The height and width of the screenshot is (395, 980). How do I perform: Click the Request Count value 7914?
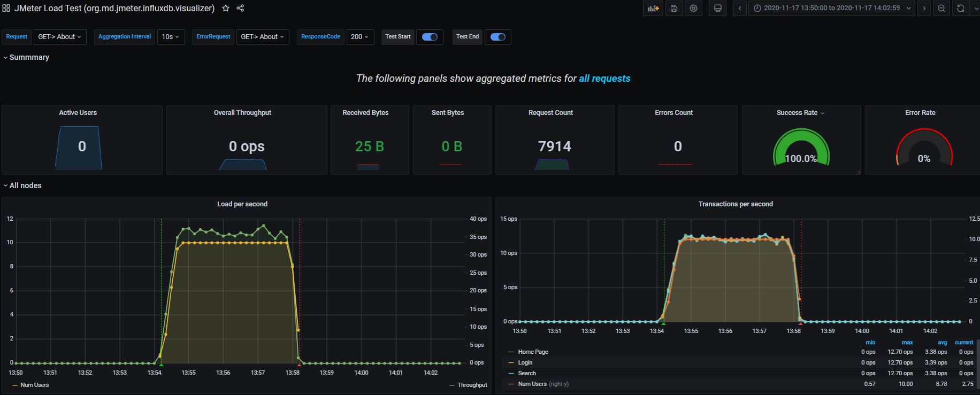[555, 146]
